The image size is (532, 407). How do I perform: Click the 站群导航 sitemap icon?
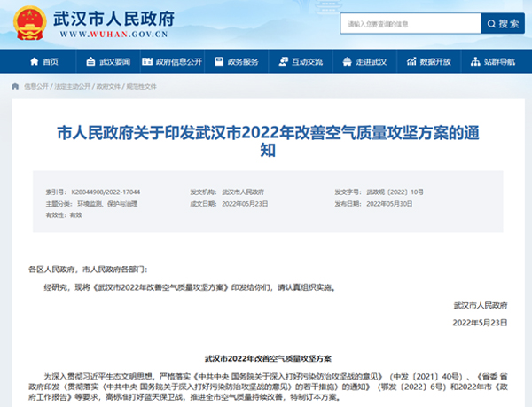pos(476,61)
